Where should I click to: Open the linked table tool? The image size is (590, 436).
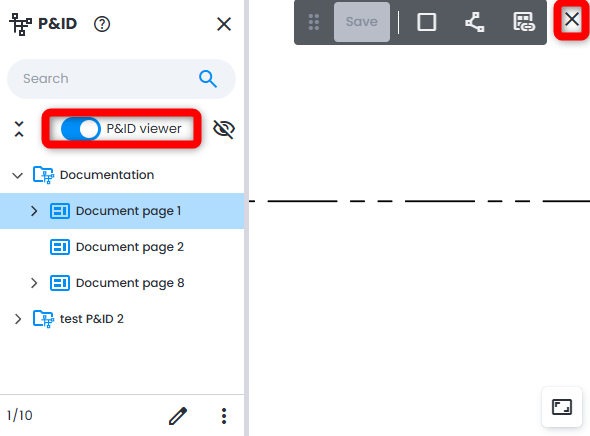coord(524,22)
